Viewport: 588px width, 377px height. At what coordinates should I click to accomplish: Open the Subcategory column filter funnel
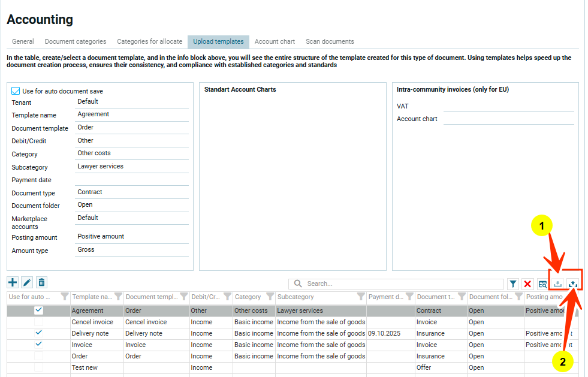click(361, 297)
